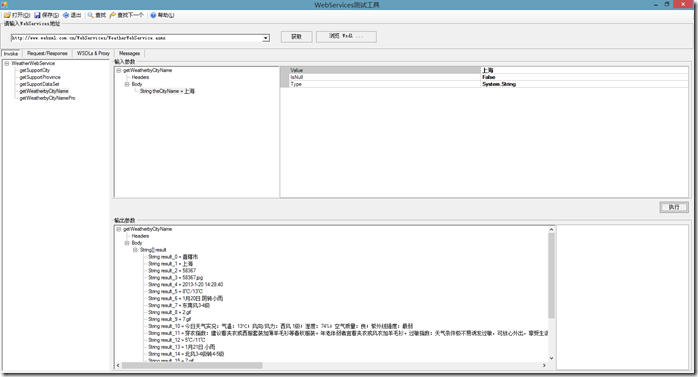
Task: Collapse getWeatherbyCityName node in output tree
Action: 119,229
